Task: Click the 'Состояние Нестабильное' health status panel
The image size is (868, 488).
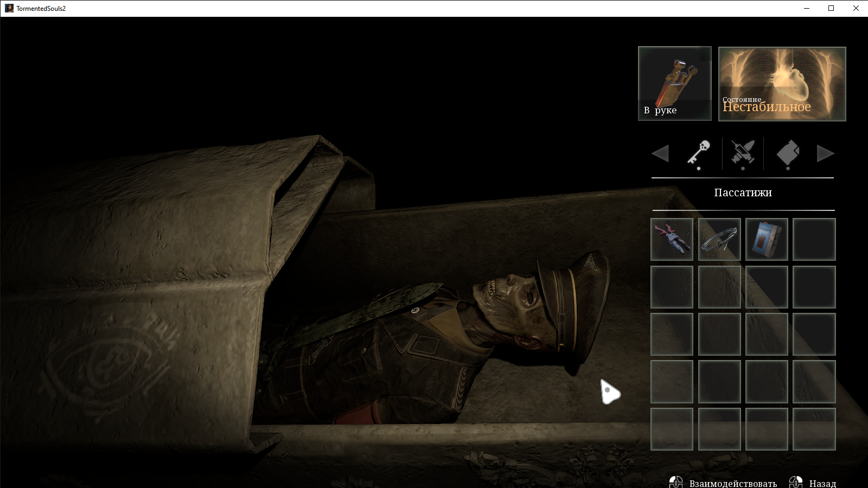Action: pyautogui.click(x=782, y=84)
